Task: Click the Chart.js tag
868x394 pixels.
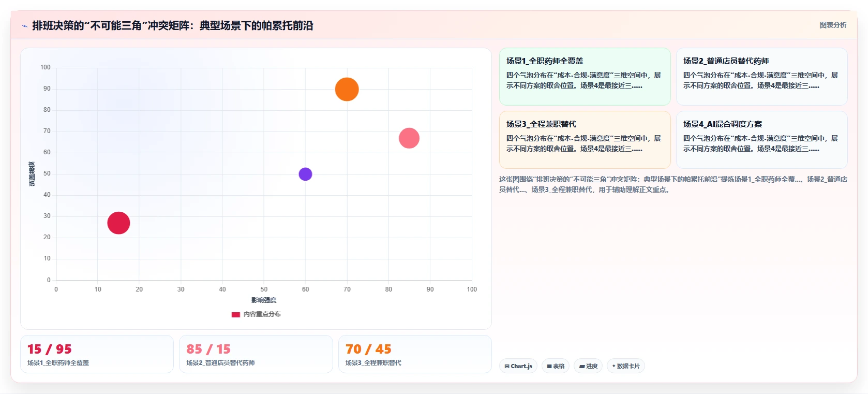Action: pyautogui.click(x=518, y=366)
